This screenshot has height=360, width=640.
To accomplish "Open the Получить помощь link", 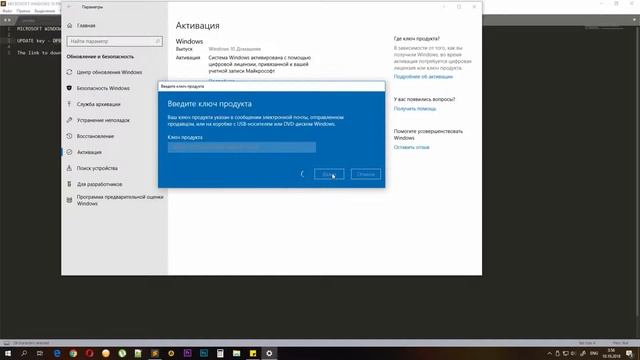I will [415, 109].
